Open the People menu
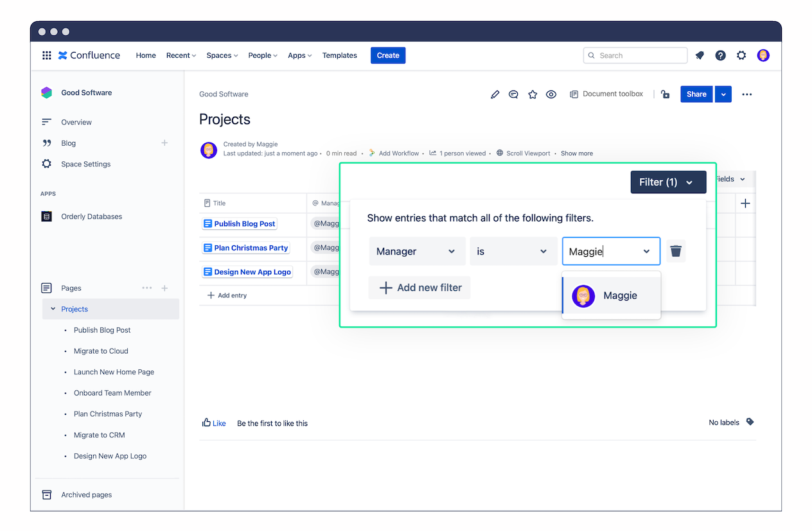 (262, 55)
